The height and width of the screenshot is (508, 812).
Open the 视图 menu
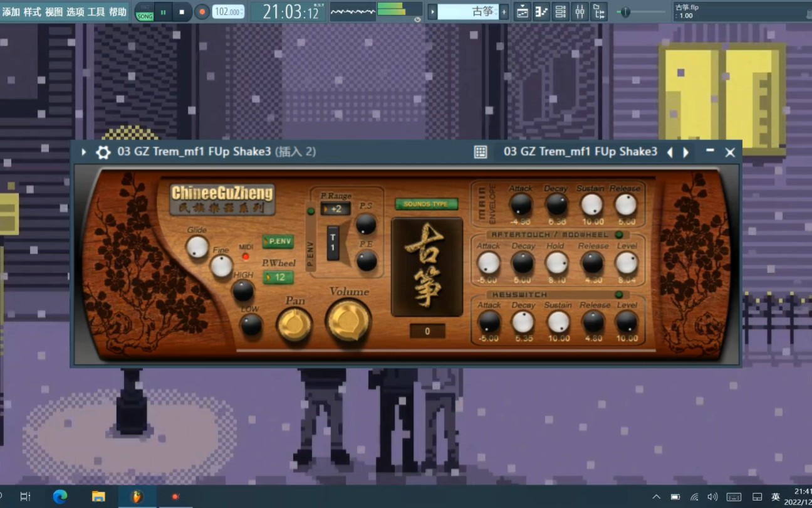click(54, 12)
